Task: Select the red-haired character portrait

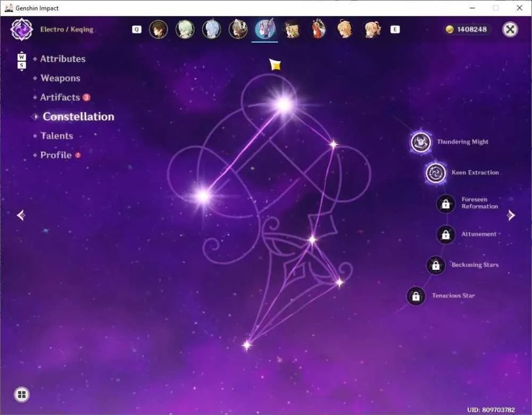Action: [318, 29]
